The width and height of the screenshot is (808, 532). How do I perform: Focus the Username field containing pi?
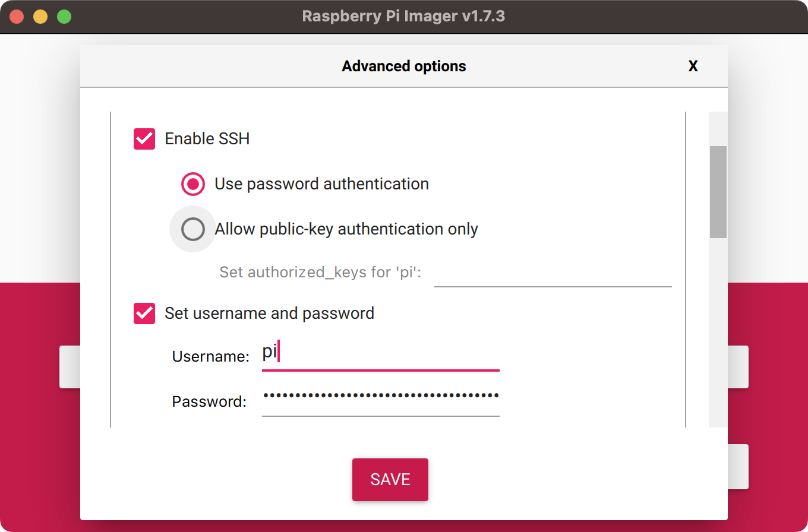[x=380, y=355]
